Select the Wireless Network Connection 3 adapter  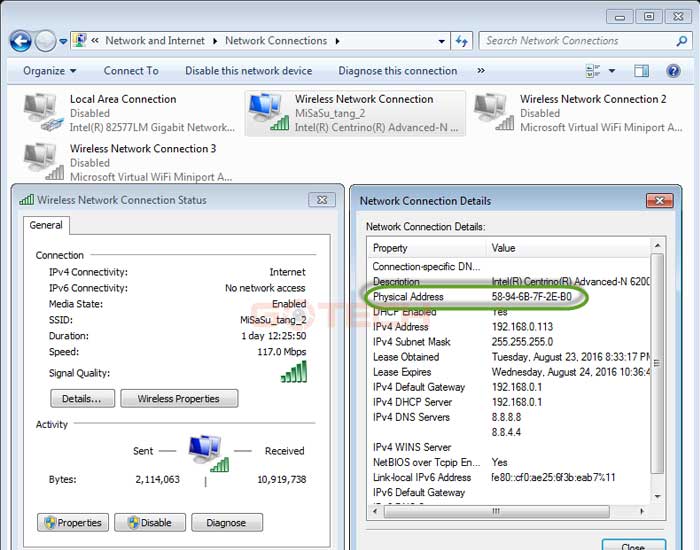tap(130, 162)
